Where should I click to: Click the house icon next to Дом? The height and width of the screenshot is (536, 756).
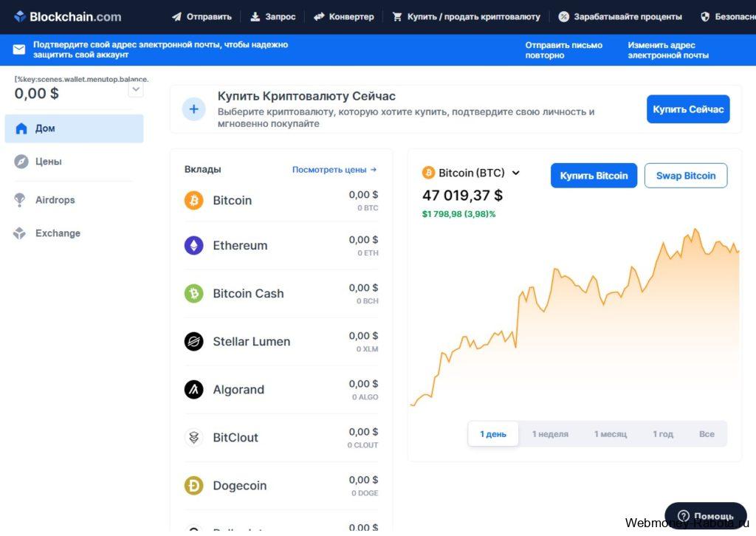click(x=21, y=128)
